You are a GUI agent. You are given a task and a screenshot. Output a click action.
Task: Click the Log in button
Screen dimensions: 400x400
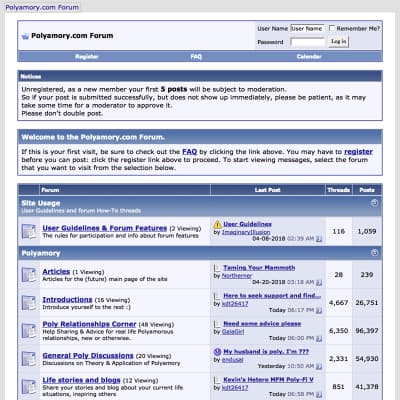pos(338,42)
